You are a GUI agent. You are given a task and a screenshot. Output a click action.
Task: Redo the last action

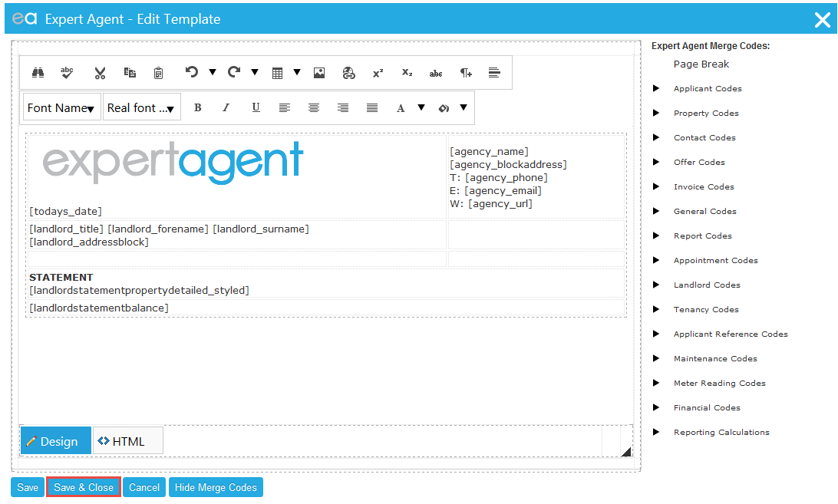pyautogui.click(x=234, y=71)
